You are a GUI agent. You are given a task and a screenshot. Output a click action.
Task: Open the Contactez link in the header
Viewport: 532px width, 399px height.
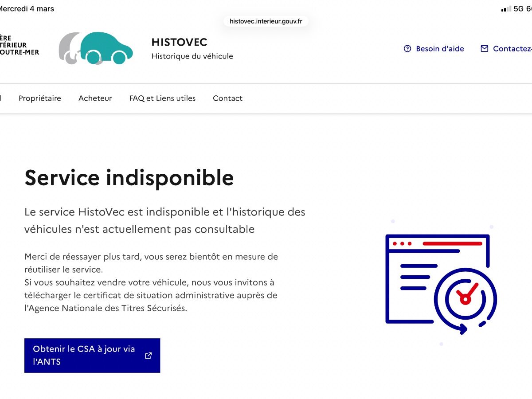click(x=506, y=49)
